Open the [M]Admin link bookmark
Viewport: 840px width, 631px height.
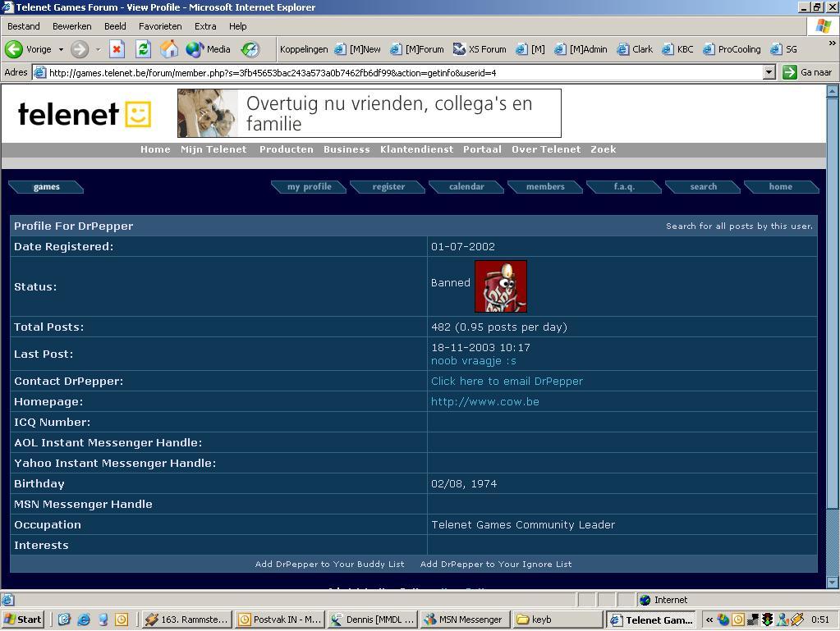(581, 49)
